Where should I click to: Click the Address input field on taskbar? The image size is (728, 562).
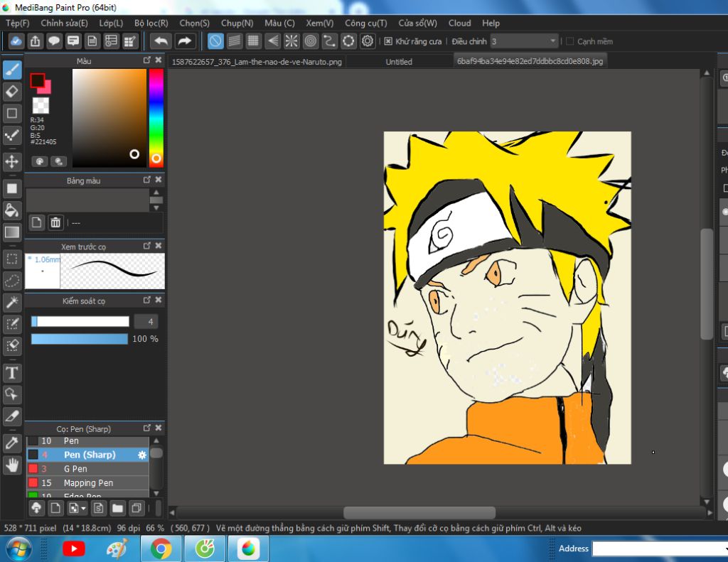coord(660,549)
